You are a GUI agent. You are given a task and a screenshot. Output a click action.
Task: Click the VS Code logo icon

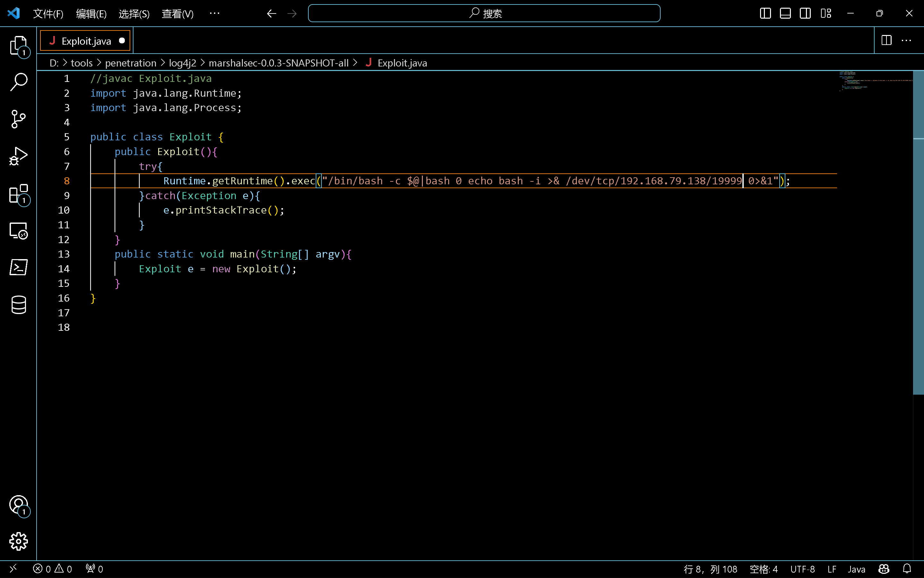(14, 13)
